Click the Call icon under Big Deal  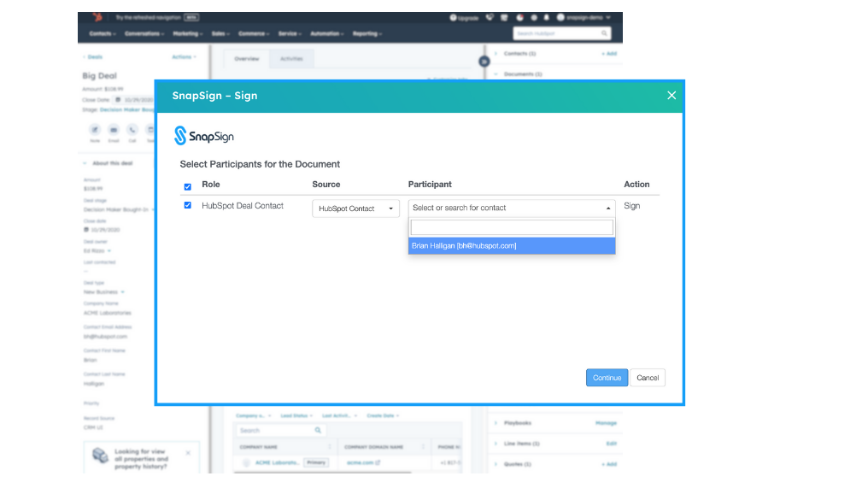(x=132, y=130)
